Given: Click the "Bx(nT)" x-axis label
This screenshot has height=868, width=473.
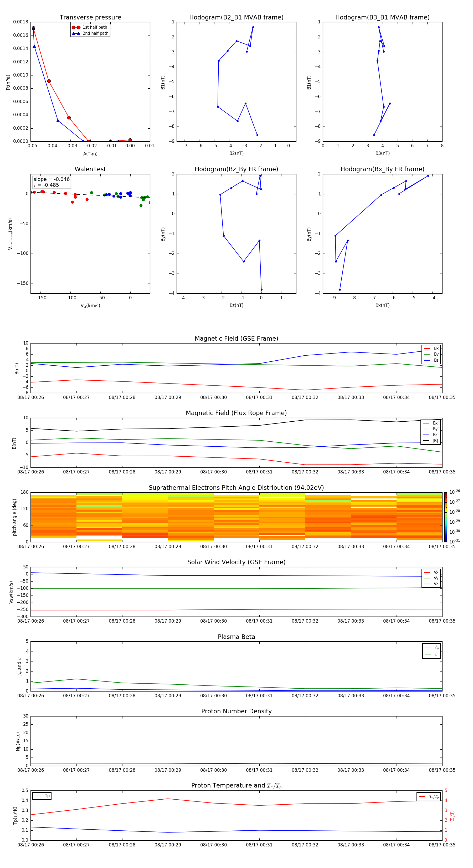Looking at the screenshot, I should [x=382, y=305].
